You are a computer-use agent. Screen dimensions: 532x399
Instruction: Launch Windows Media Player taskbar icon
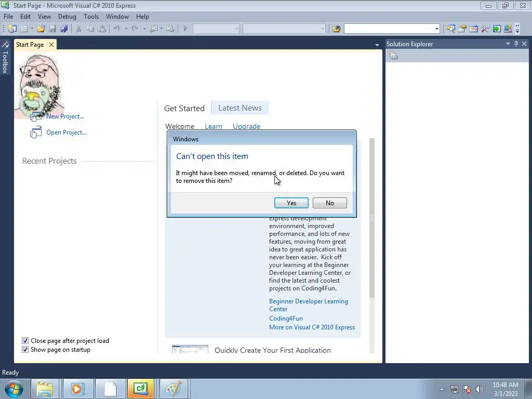coord(77,389)
